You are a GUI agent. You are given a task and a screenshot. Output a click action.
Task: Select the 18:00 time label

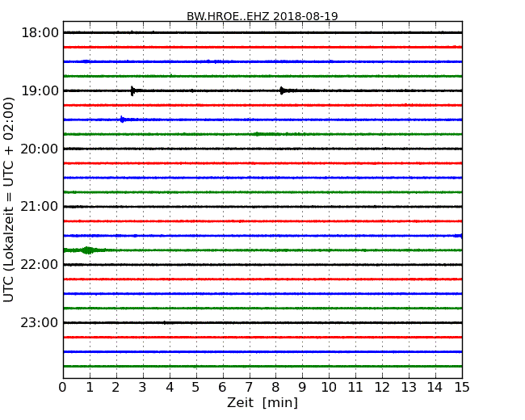point(40,33)
